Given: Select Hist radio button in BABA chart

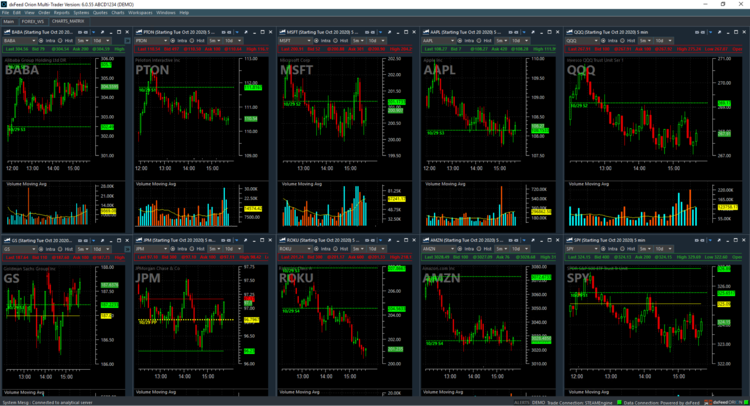Looking at the screenshot, I should (60, 41).
